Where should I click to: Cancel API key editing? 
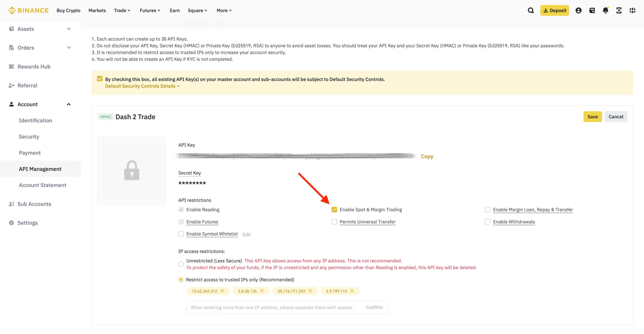(x=616, y=117)
